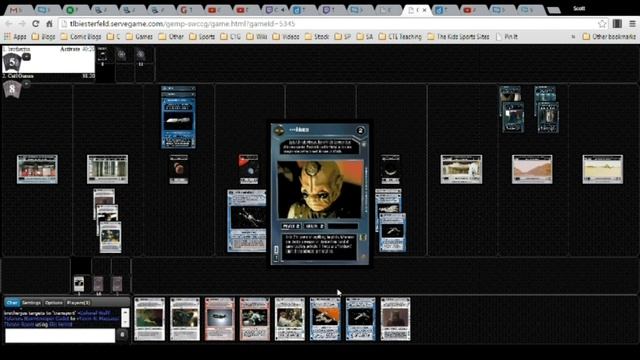The image size is (640, 360).
Task: Select the fifth card in hand
Action: tap(290, 319)
